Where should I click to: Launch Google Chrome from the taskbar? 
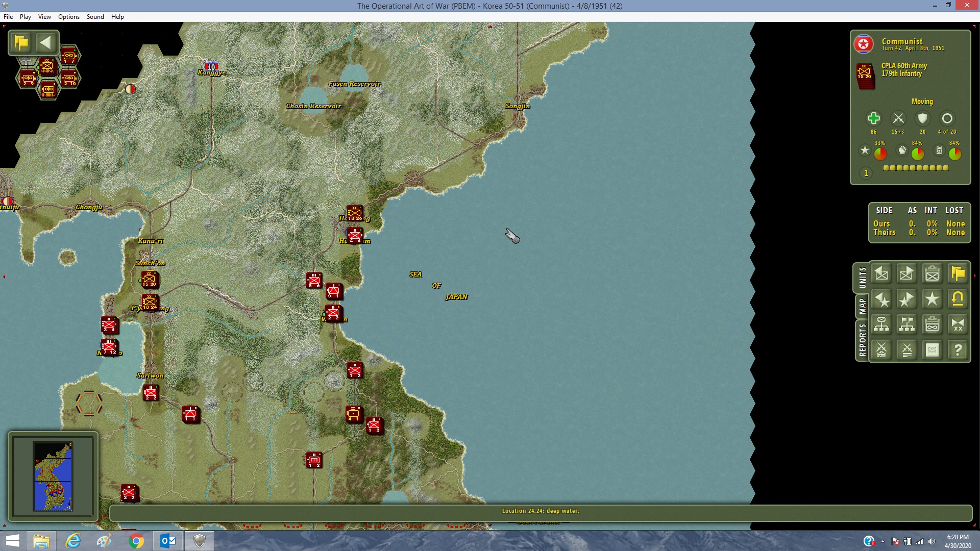(x=136, y=541)
